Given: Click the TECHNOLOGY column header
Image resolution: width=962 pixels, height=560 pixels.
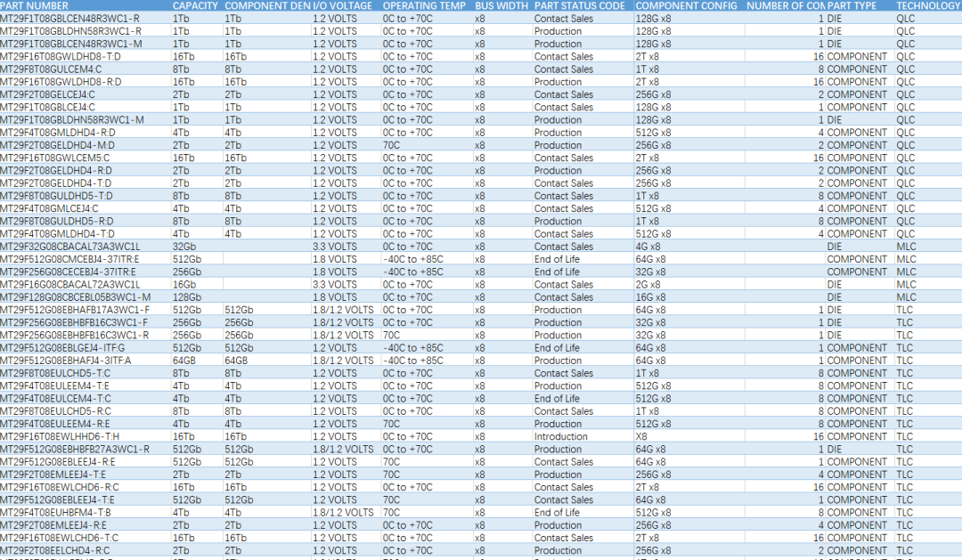Looking at the screenshot, I should coord(928,5).
